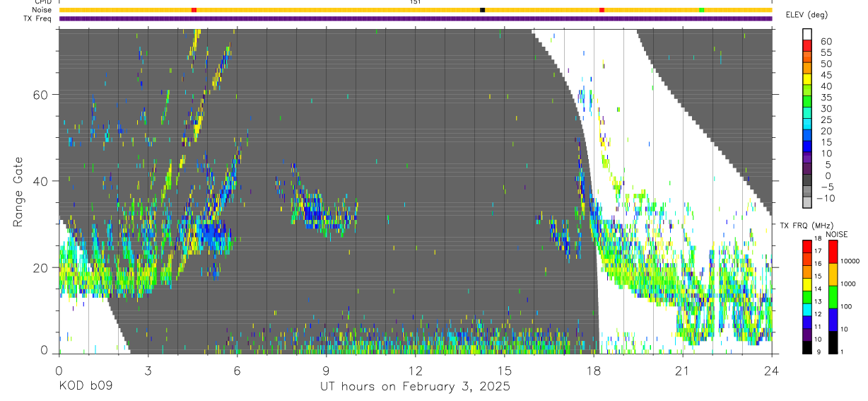Click the x-axis tick label '21'
The width and height of the screenshot is (868, 401).
click(682, 371)
